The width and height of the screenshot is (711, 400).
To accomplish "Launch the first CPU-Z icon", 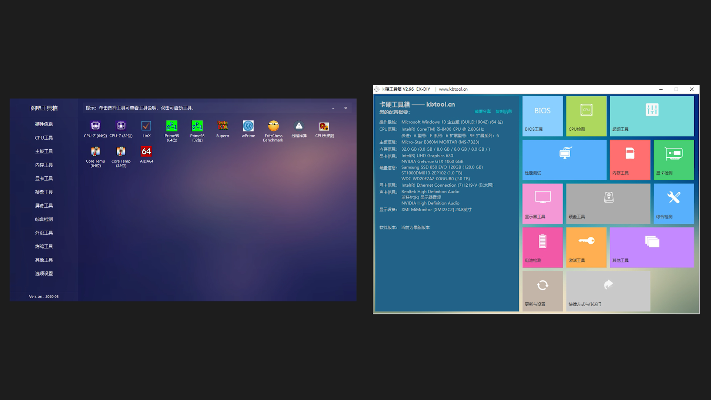I will coord(94,127).
